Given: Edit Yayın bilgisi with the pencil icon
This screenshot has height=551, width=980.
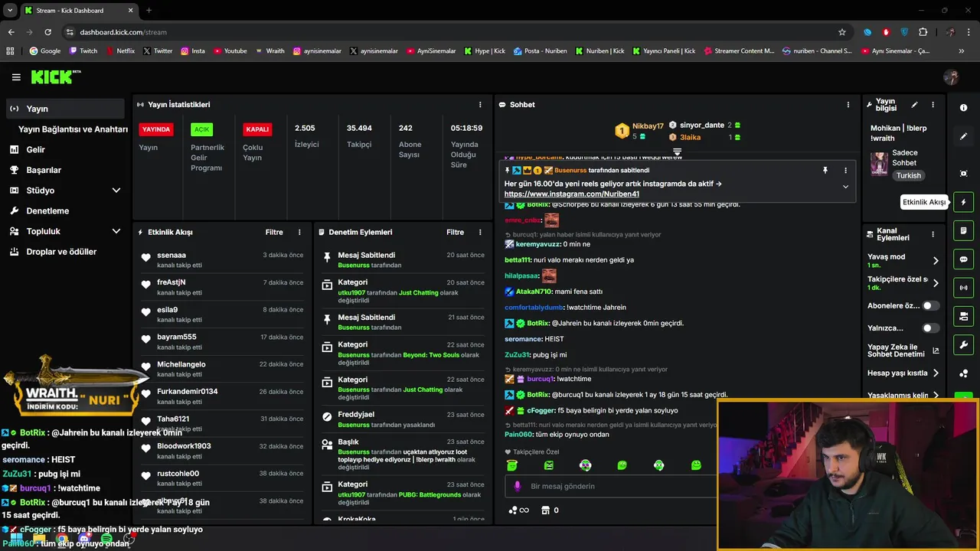Looking at the screenshot, I should 914,105.
